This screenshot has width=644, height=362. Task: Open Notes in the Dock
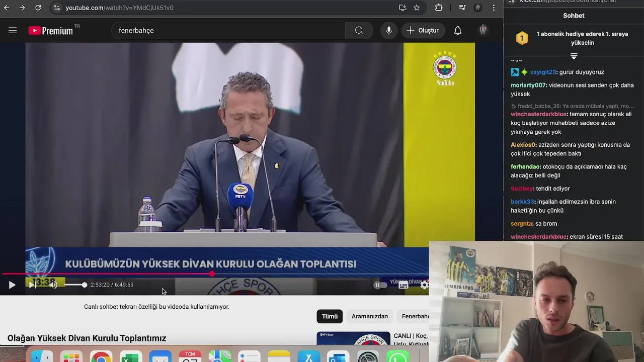click(279, 356)
